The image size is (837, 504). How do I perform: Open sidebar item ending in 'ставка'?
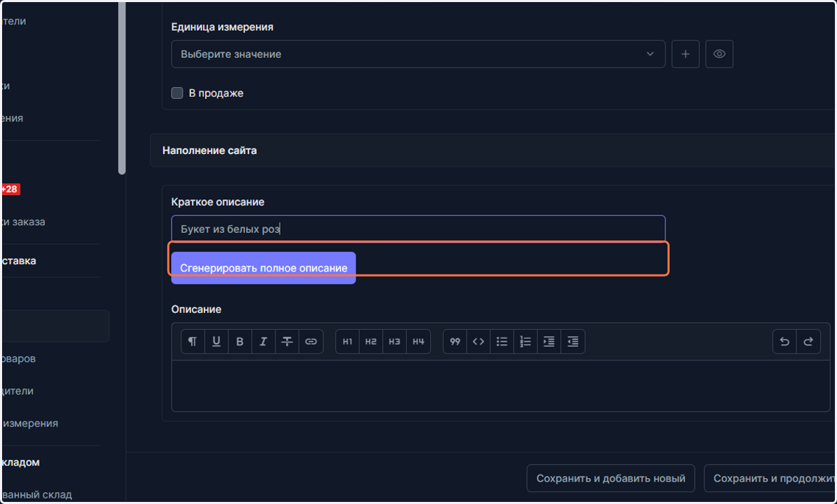19,261
